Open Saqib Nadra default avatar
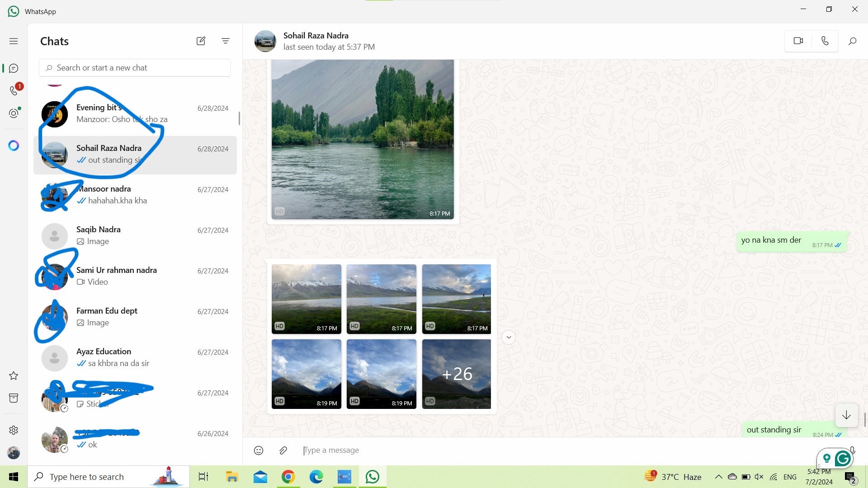Viewport: 868px width, 488px height. pyautogui.click(x=55, y=236)
